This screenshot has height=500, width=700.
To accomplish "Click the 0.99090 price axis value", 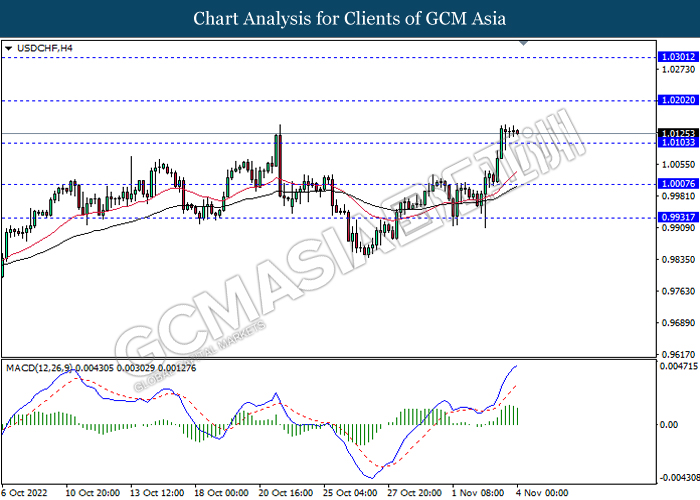I will click(x=678, y=228).
